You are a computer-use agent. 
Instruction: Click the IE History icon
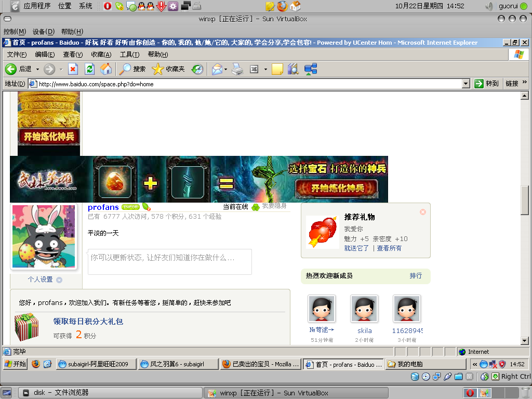[197, 69]
